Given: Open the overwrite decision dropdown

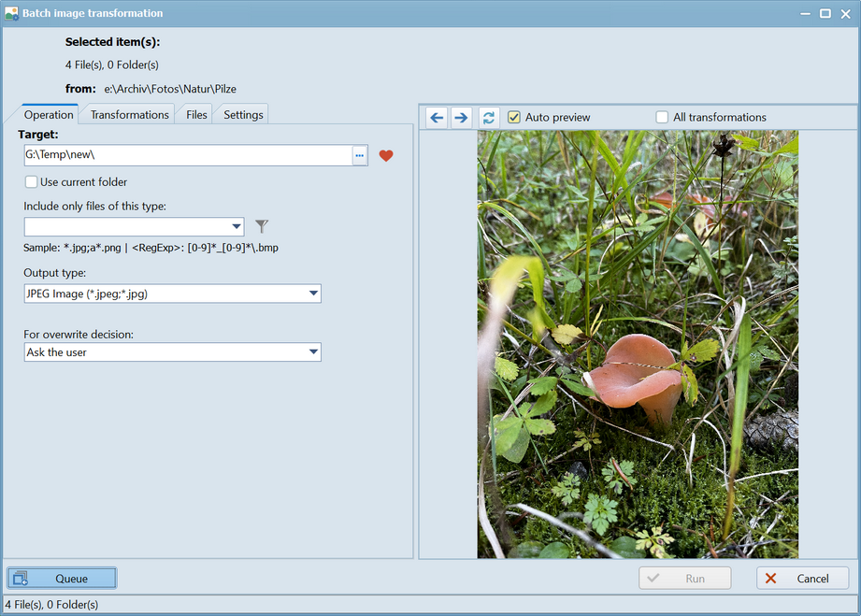Looking at the screenshot, I should [x=313, y=352].
